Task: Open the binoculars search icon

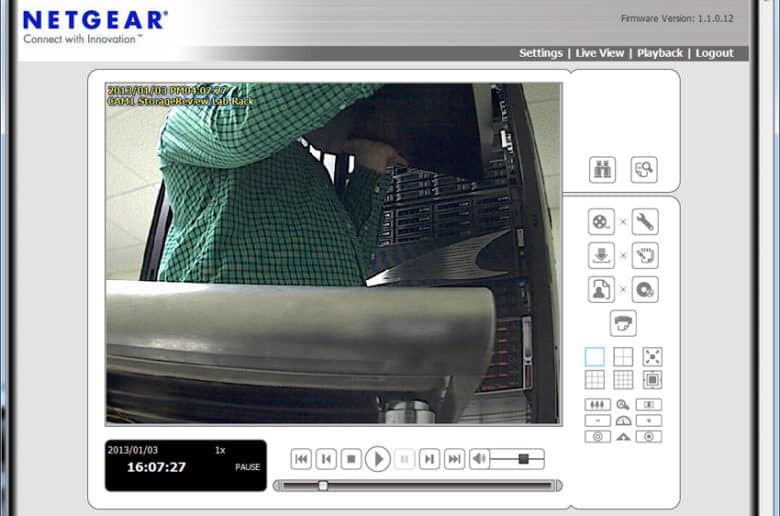Action: tap(602, 170)
